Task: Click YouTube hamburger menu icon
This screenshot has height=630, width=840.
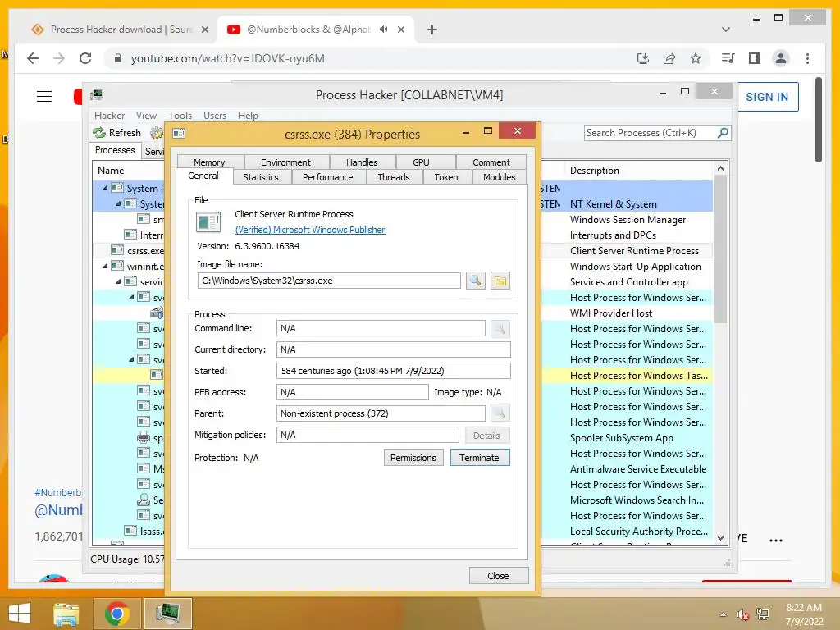Action: tap(44, 97)
